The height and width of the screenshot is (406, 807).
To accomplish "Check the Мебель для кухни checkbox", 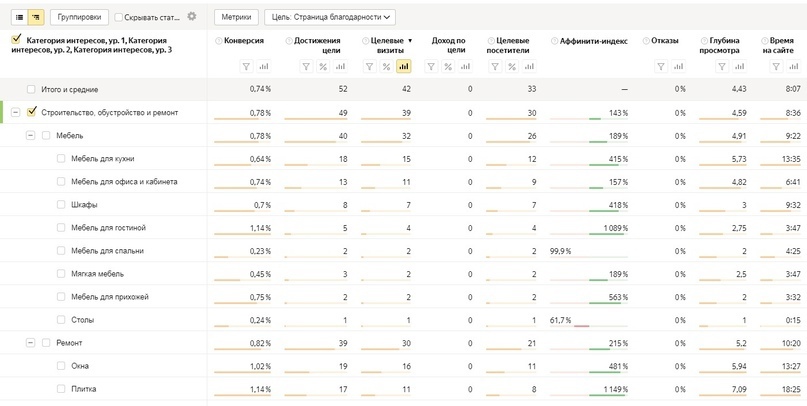I will point(61,158).
